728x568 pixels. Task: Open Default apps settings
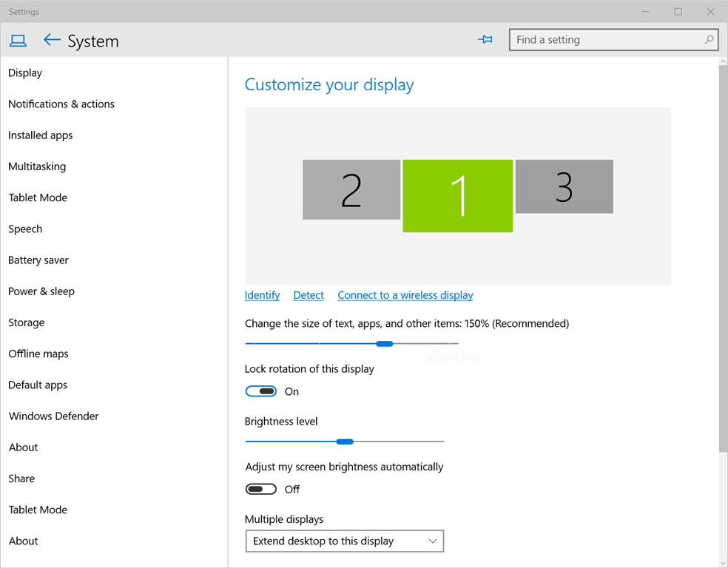click(38, 385)
